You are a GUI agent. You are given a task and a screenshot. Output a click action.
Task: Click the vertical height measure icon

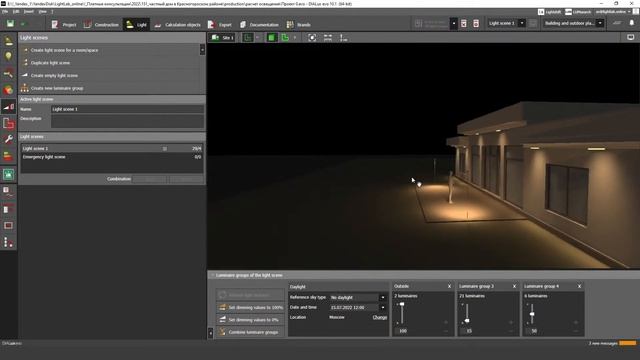[x=343, y=38]
